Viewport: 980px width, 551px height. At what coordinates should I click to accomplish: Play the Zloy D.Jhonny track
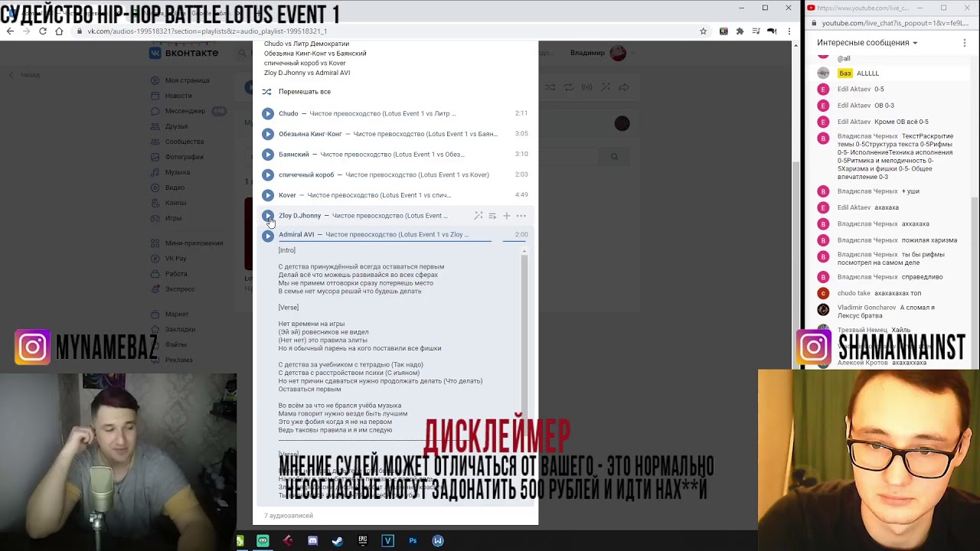[267, 216]
